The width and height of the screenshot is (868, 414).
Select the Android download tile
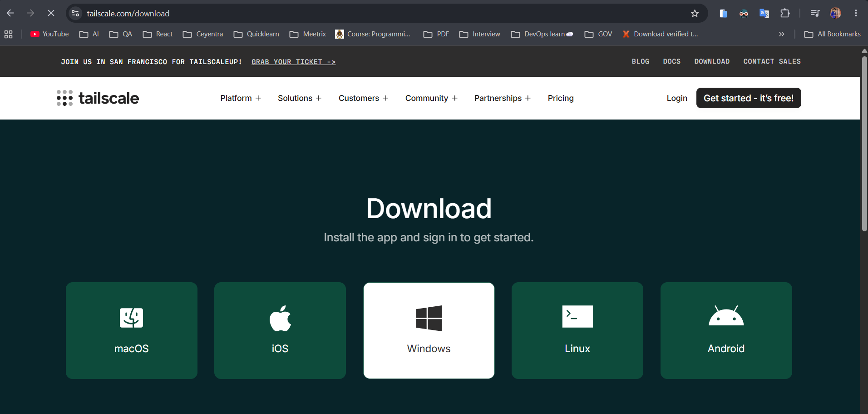[726, 330]
